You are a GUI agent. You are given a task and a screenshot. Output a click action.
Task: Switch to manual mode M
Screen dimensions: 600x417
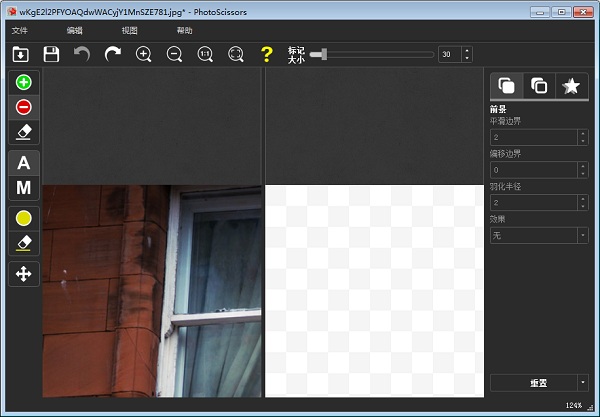click(x=24, y=187)
